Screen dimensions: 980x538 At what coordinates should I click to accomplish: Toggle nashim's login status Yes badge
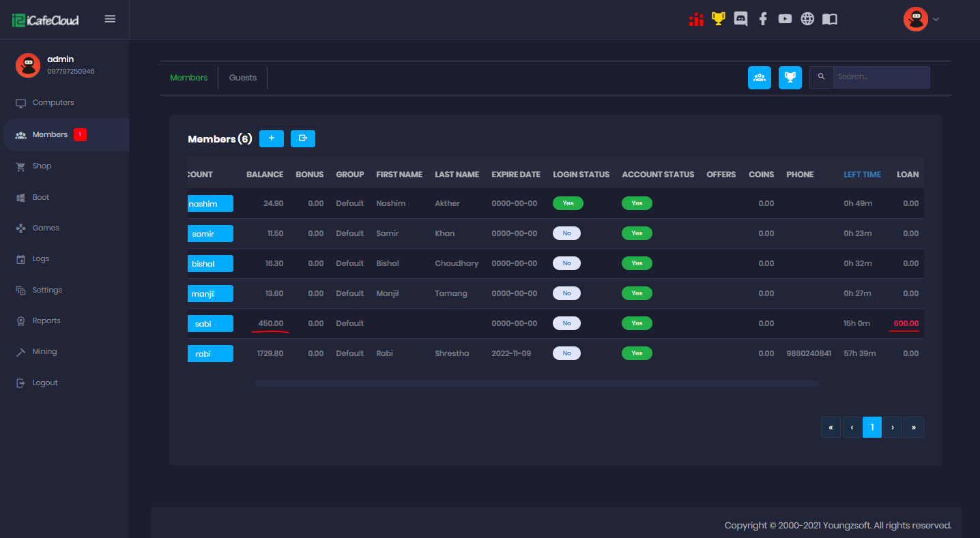(x=568, y=203)
